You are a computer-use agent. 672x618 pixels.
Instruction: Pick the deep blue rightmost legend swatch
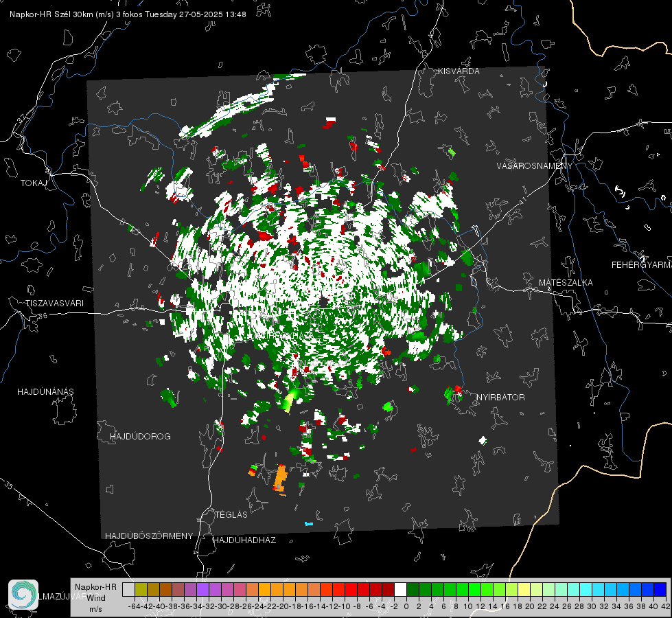click(x=660, y=589)
